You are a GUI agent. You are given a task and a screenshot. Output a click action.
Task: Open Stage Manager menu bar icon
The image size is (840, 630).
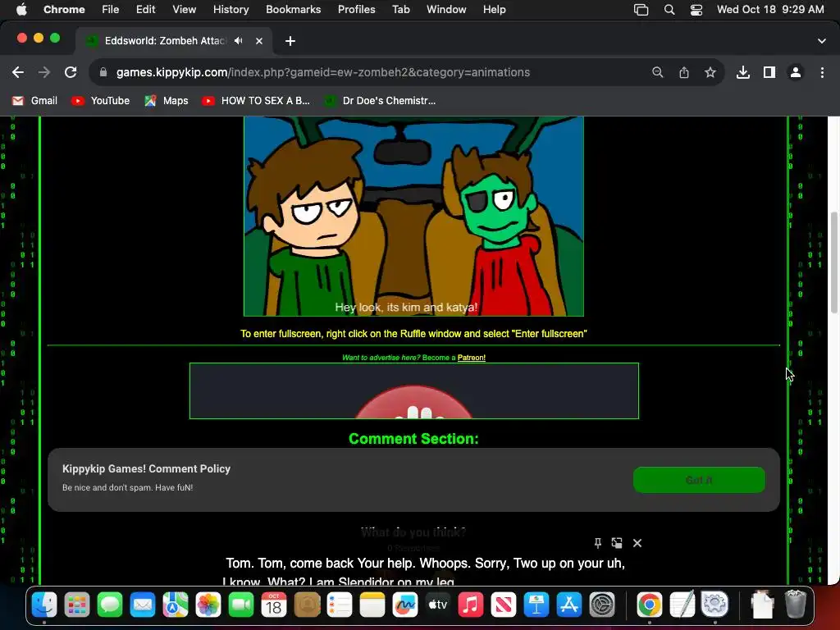tap(641, 9)
